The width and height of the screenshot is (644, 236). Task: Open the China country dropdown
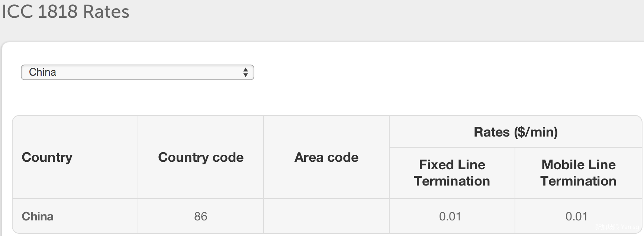137,72
